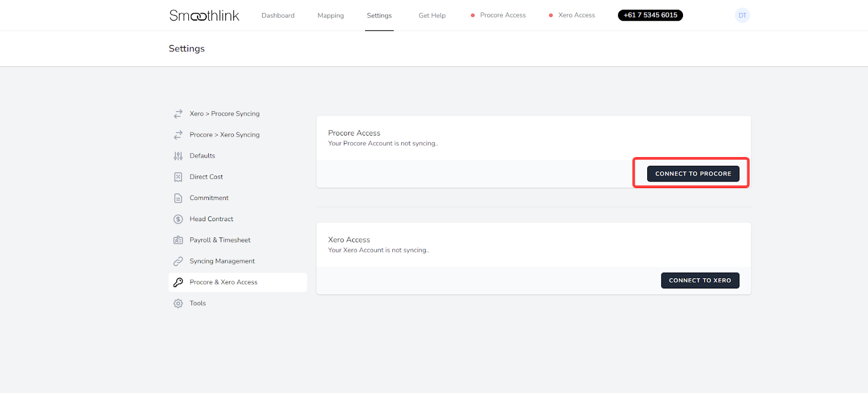Click the 'Procore Access' card title
The image size is (868, 393).
[x=354, y=133]
